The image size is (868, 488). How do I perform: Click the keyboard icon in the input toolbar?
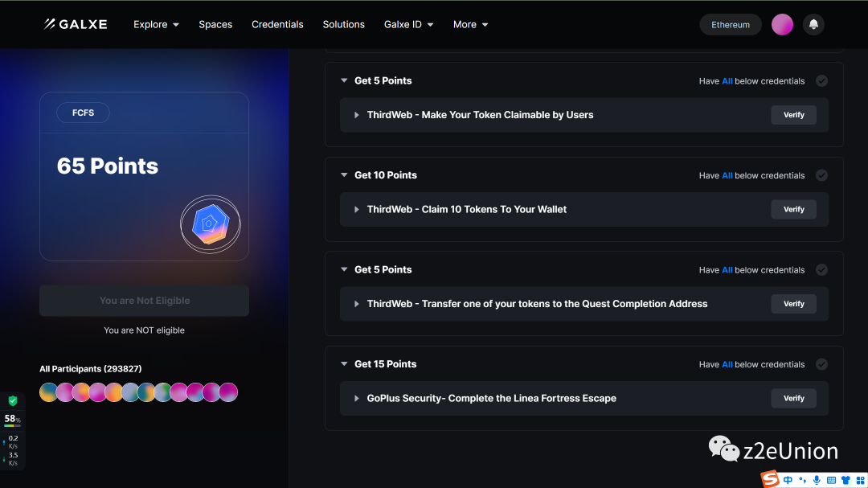(x=831, y=480)
